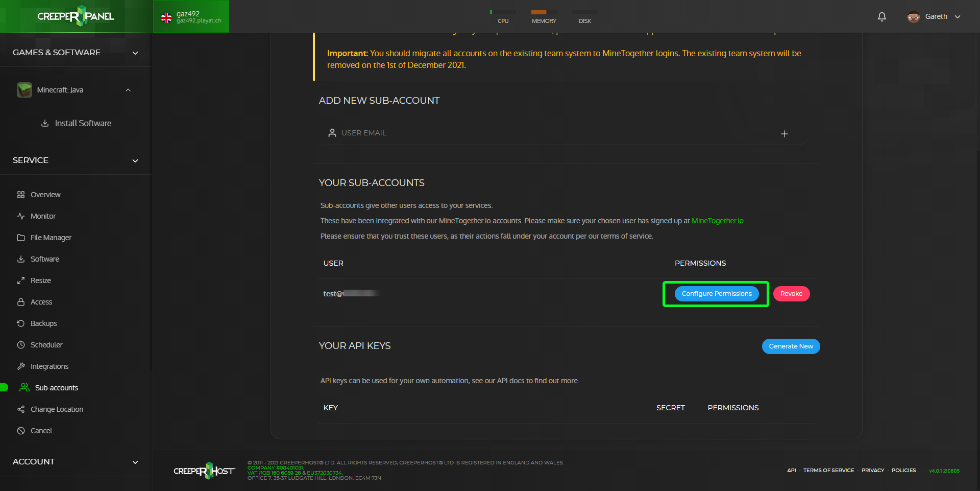Open the Integrations page
Viewport: 980px width, 491px height.
coord(50,366)
